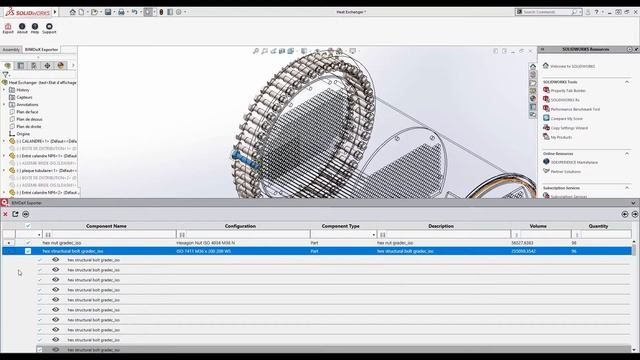The width and height of the screenshot is (640, 360).
Task: Click the Home icon in top toolbar
Action: coord(73,12)
